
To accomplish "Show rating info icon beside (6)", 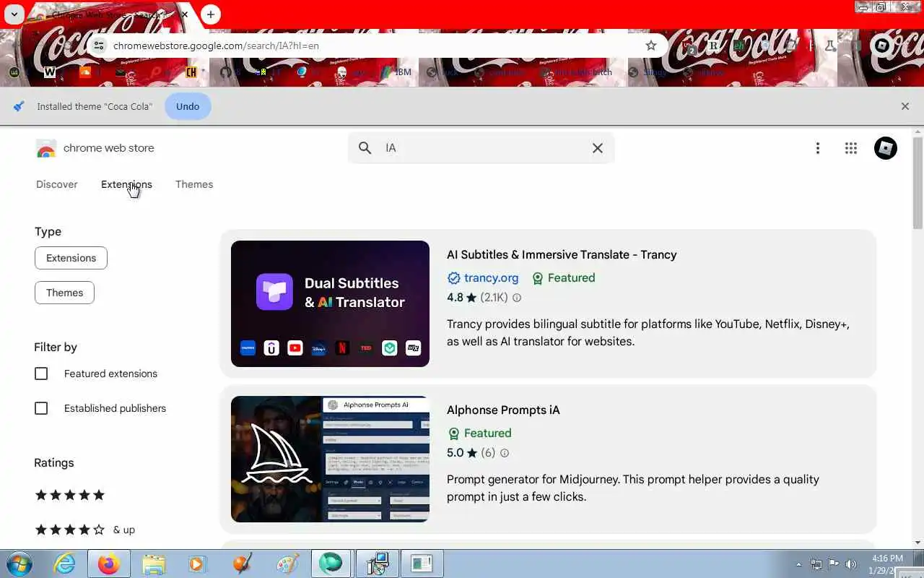I will point(505,453).
